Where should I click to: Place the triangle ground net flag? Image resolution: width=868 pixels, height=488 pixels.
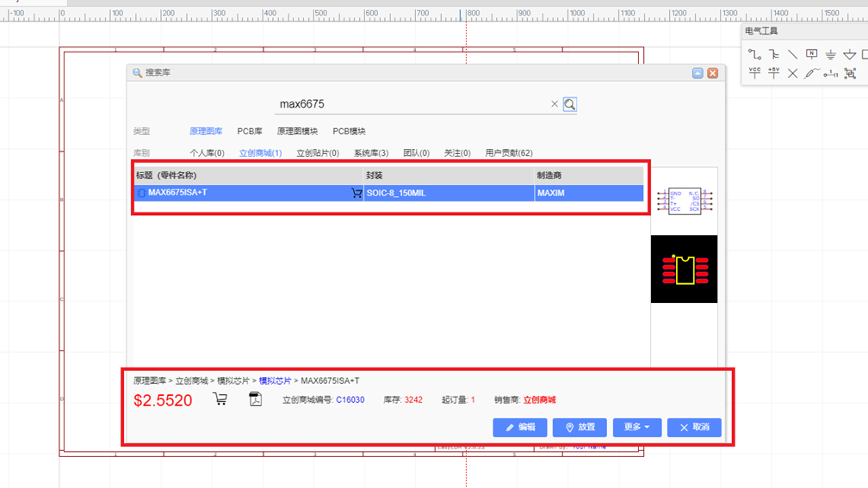pos(850,54)
